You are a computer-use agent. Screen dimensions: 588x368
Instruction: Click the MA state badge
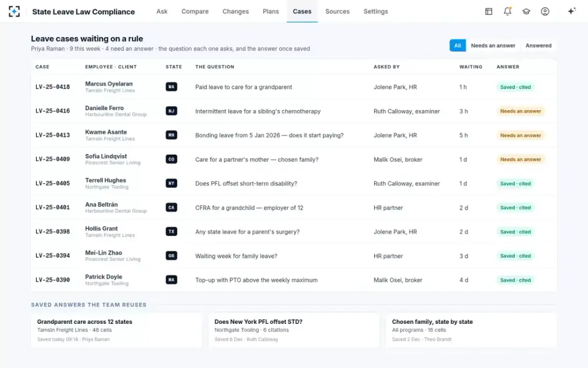(x=171, y=280)
